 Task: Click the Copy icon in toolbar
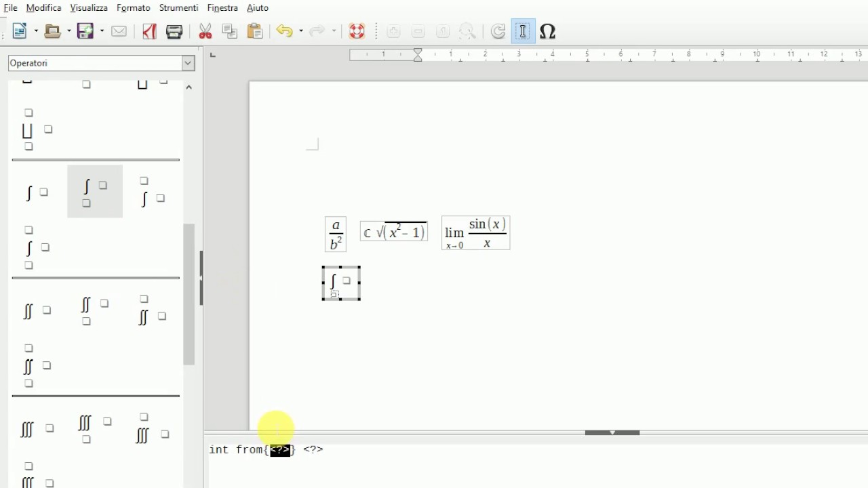[x=230, y=31]
